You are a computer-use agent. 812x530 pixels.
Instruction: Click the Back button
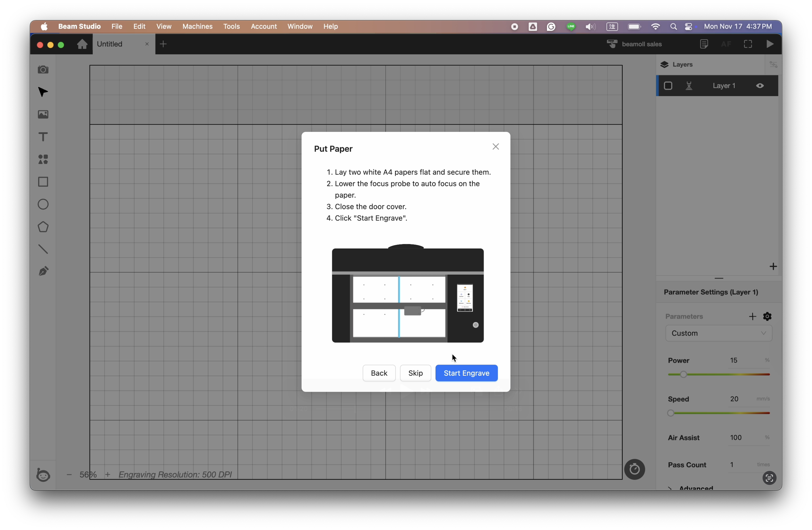(379, 373)
